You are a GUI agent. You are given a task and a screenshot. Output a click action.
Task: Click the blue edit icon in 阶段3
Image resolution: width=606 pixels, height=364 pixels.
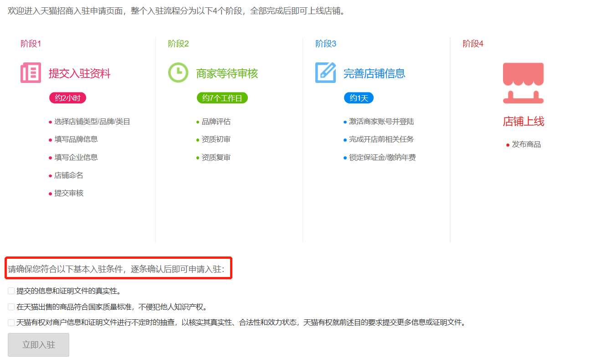tap(325, 72)
